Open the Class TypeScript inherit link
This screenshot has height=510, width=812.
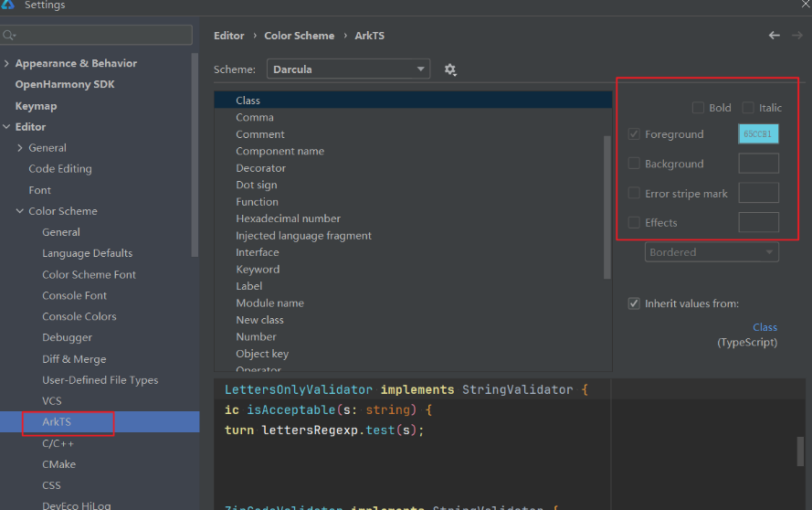765,327
